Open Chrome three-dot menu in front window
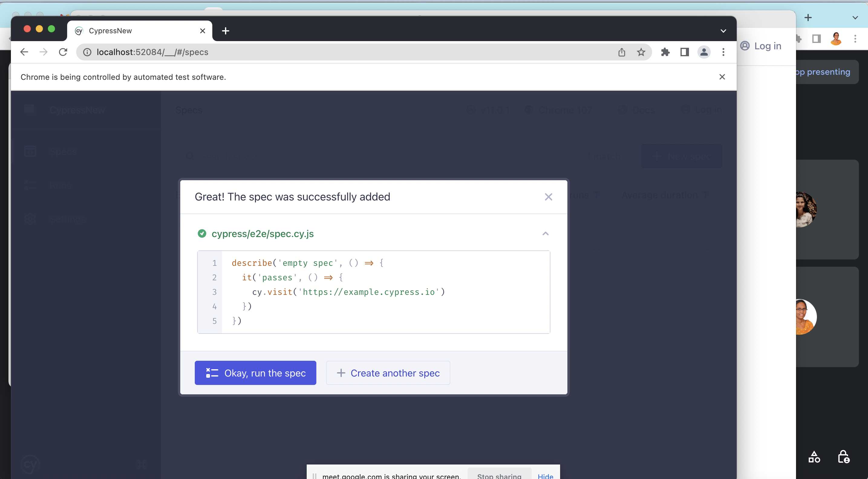The height and width of the screenshot is (479, 868). (723, 52)
